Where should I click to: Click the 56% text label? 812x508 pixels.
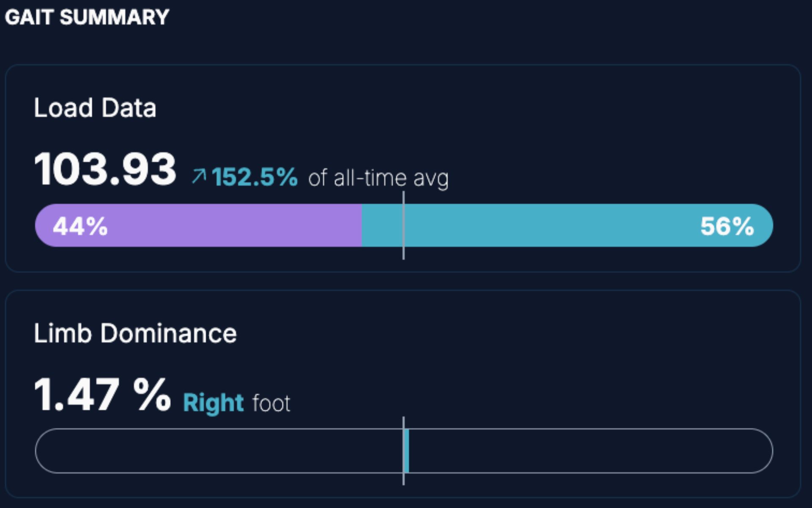[727, 226]
